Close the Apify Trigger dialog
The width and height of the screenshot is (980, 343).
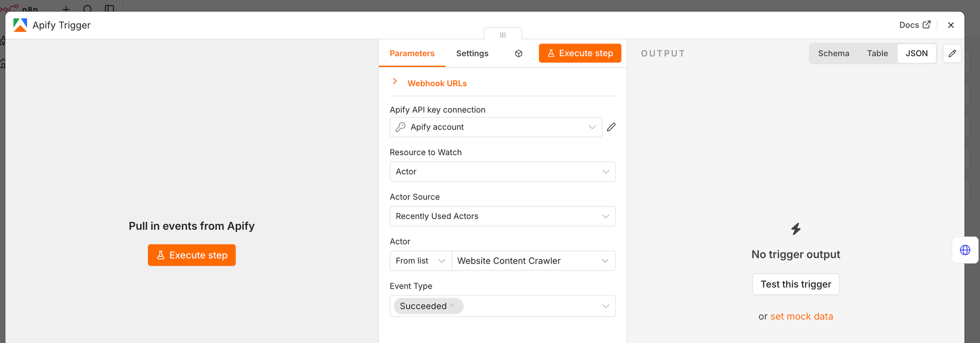click(x=951, y=25)
